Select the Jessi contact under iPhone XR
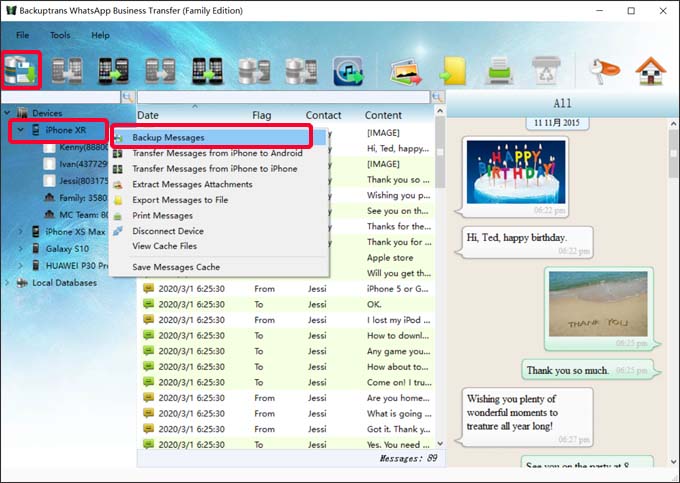 tap(84, 181)
